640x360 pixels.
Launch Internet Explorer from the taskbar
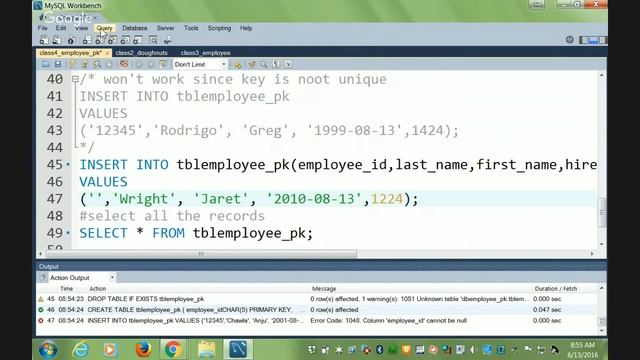[x=81, y=350]
